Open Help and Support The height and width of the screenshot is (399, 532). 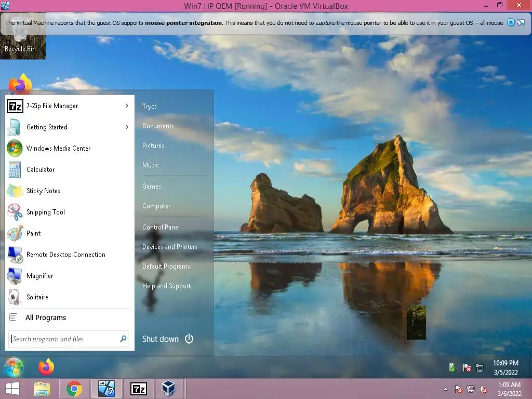166,286
